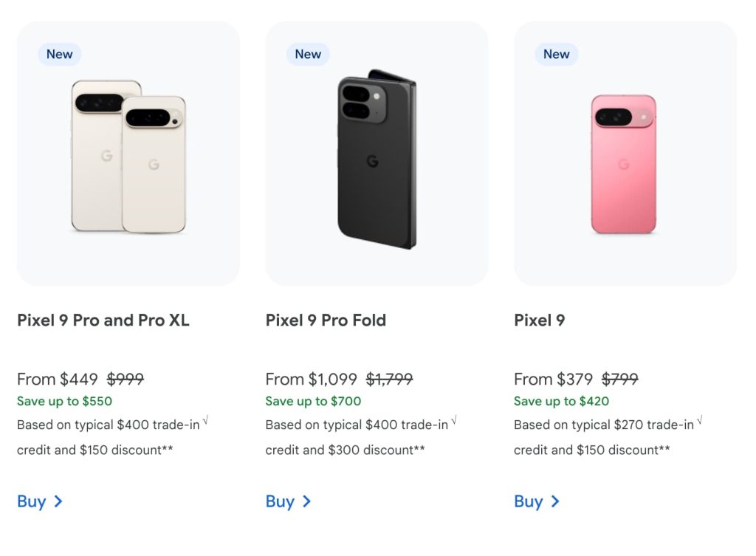The width and height of the screenshot is (756, 556).
Task: Select the G logo on the black Fold phone
Action: [372, 162]
